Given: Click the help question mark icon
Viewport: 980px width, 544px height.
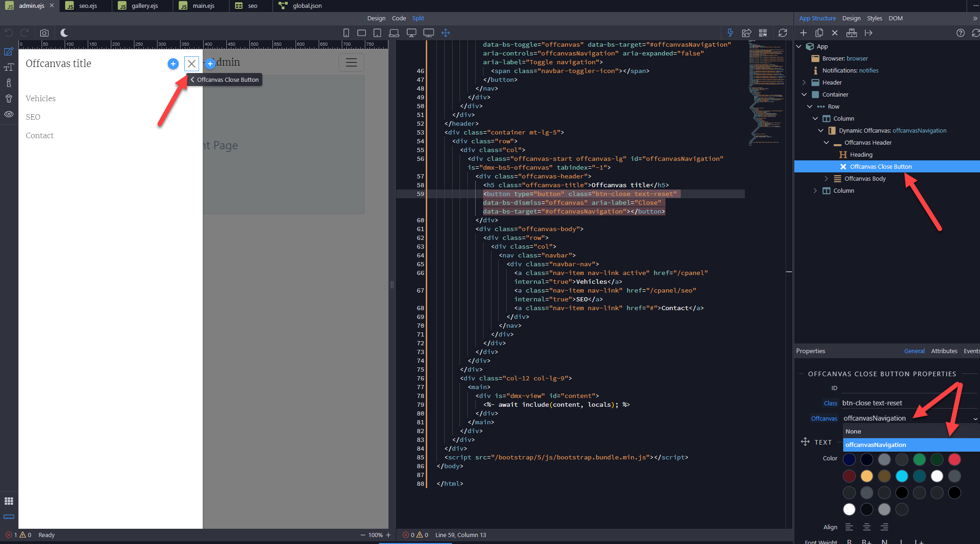Looking at the screenshot, I should tap(961, 33).
